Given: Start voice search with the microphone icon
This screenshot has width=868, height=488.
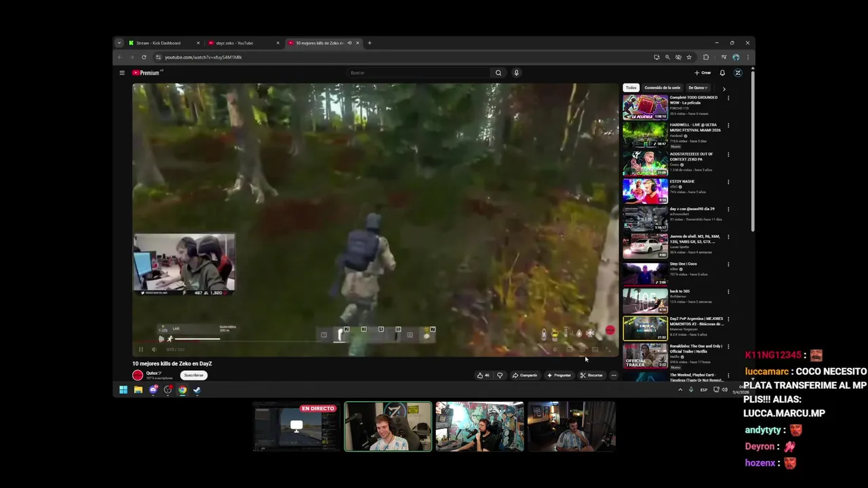Looking at the screenshot, I should (516, 73).
